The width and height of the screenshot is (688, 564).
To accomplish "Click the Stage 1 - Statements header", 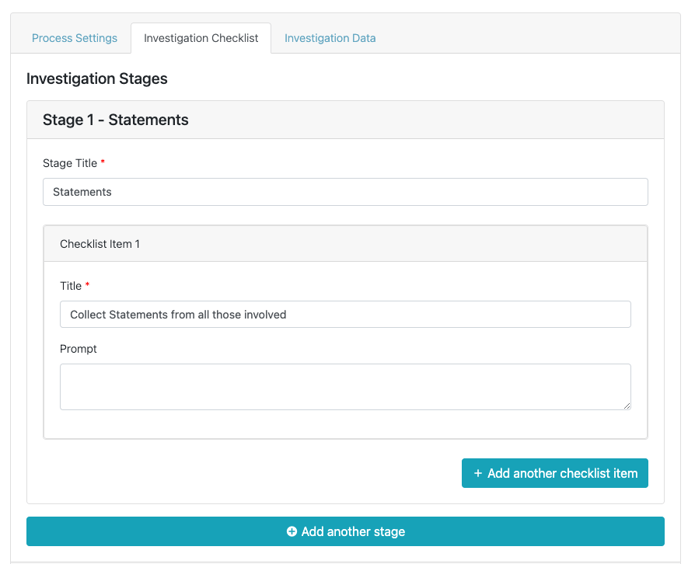I will point(345,120).
